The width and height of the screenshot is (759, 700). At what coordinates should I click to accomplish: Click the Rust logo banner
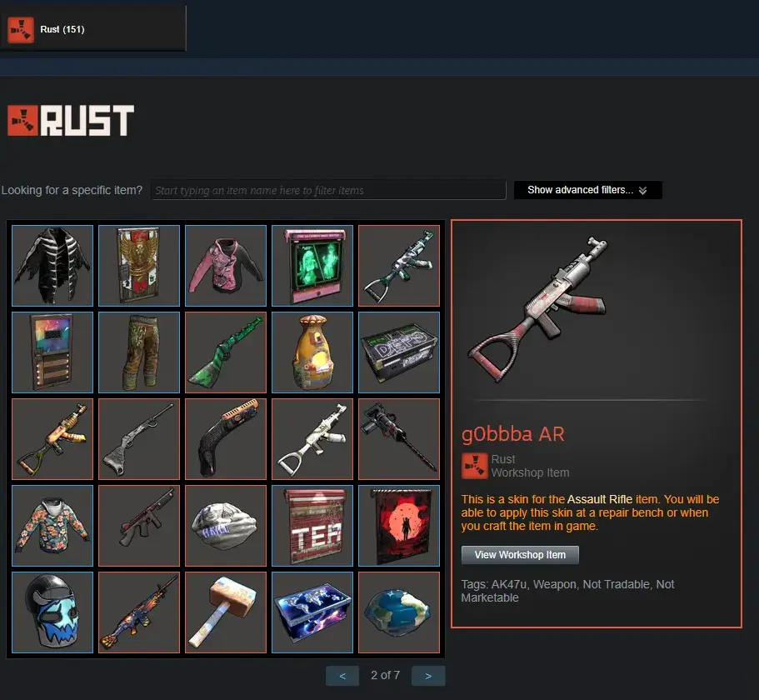tap(71, 121)
